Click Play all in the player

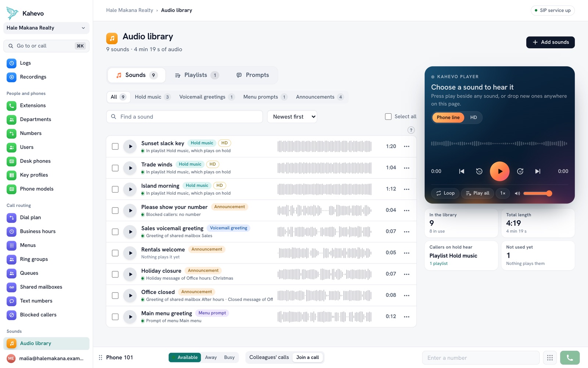click(477, 193)
